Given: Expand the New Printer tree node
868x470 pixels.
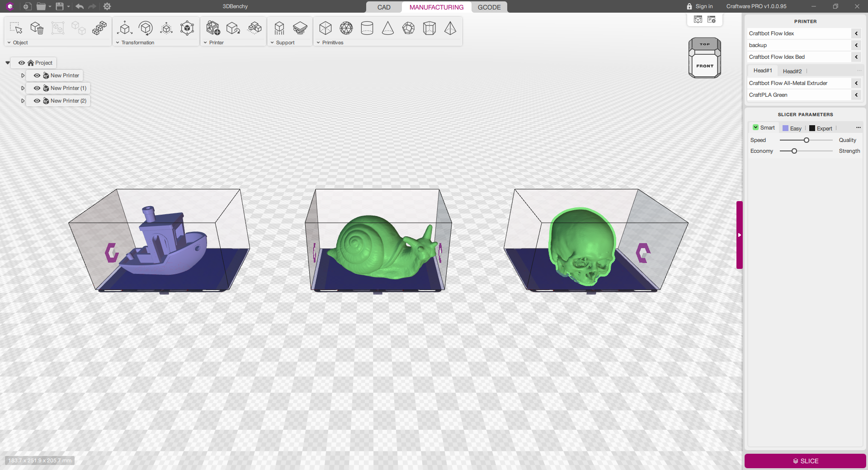Looking at the screenshot, I should 23,75.
